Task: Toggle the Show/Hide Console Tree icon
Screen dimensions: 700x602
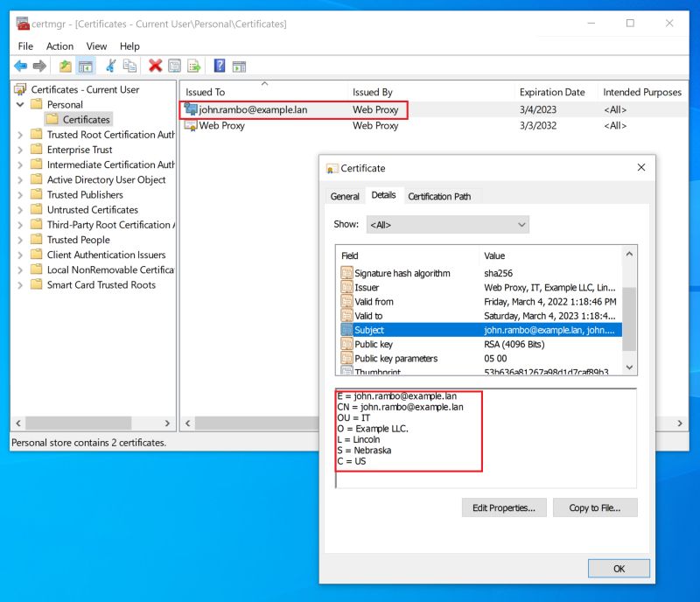Action: 86,65
